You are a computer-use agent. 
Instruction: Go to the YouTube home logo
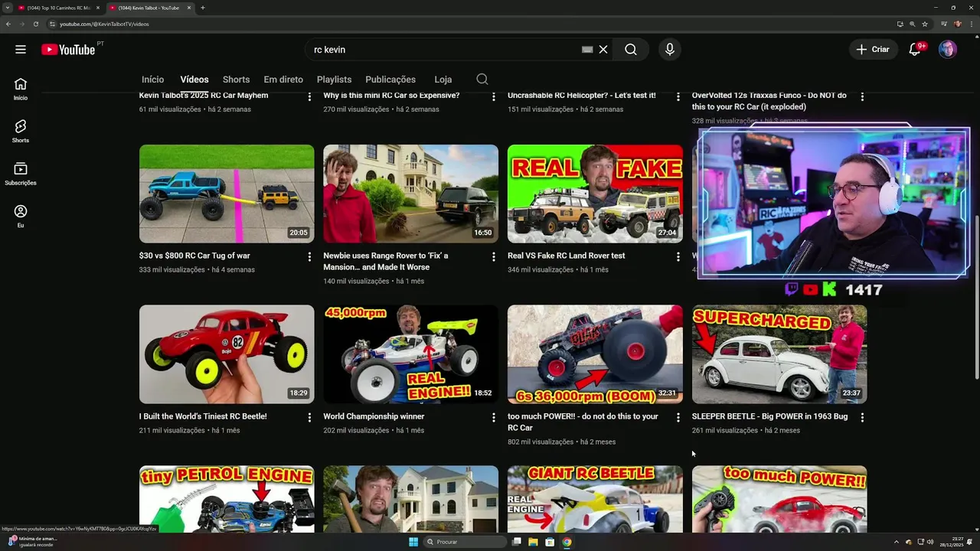click(69, 50)
